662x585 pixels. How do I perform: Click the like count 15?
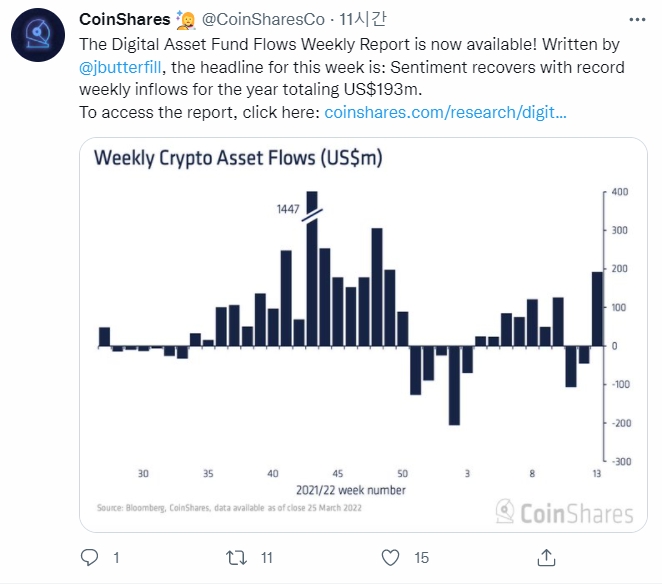pos(421,556)
